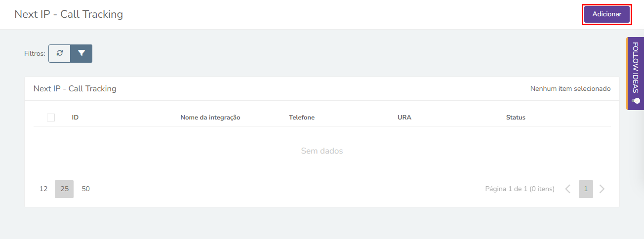
Task: Sort by Nome da integração column
Action: click(210, 118)
